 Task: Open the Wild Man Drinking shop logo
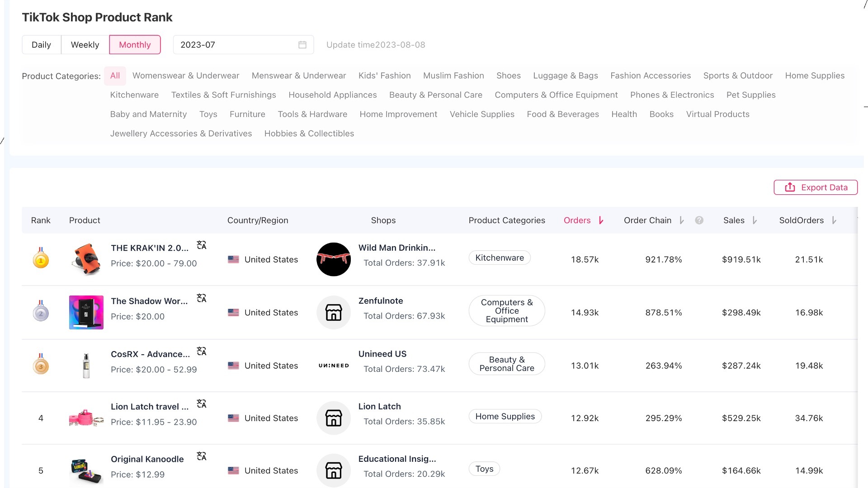tap(334, 259)
